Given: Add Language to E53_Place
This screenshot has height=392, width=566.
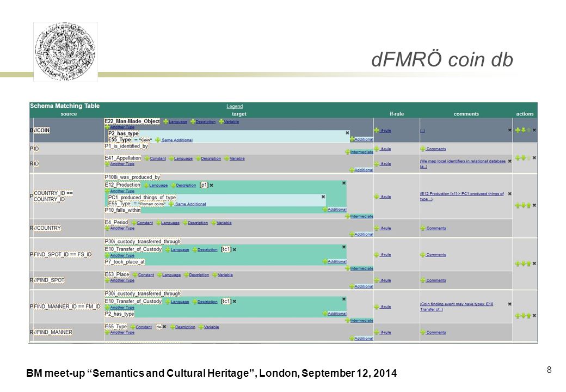Looking at the screenshot, I should [x=169, y=275].
